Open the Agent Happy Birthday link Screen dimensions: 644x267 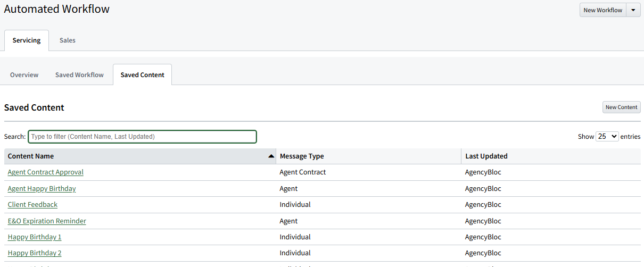[x=42, y=189]
